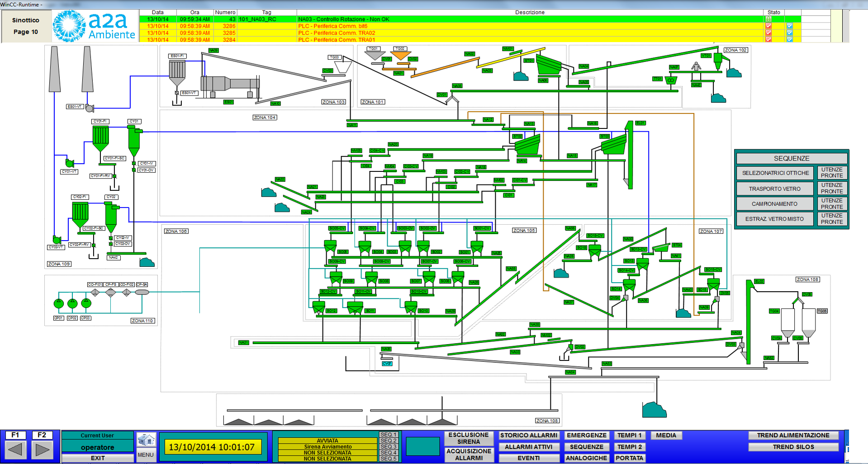Screen dimensions: 868x464
Task: Open the STORICO ALLARMI page
Action: coord(528,435)
